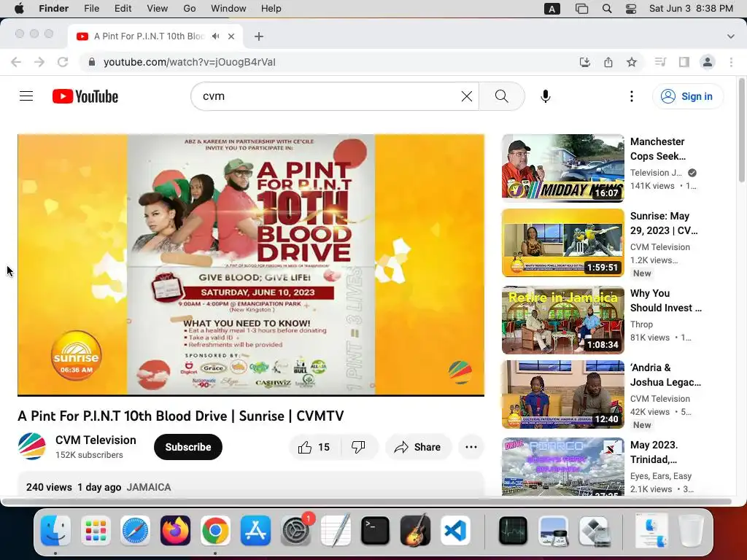Open the View menu

pos(158,9)
